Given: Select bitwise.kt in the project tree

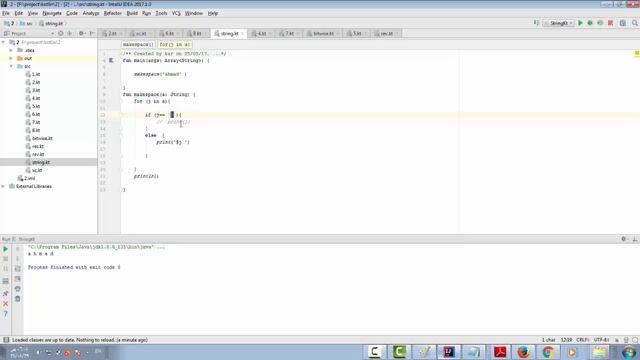Looking at the screenshot, I should [x=42, y=138].
